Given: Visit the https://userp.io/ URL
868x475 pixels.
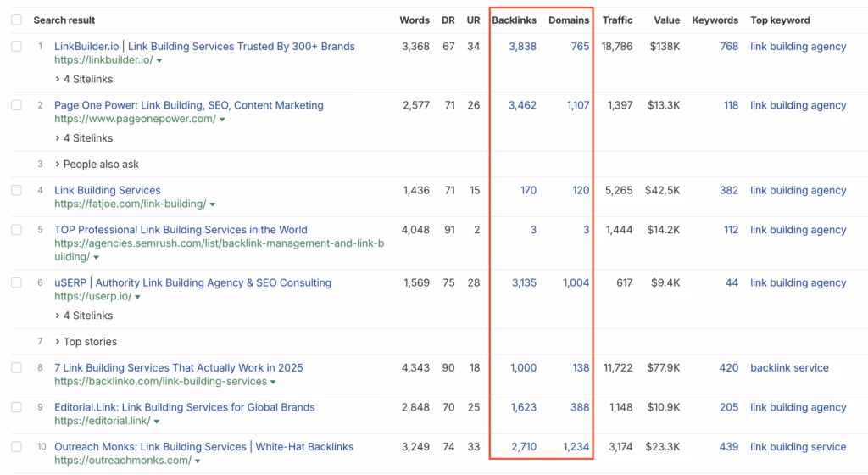Looking at the screenshot, I should pos(93,296).
